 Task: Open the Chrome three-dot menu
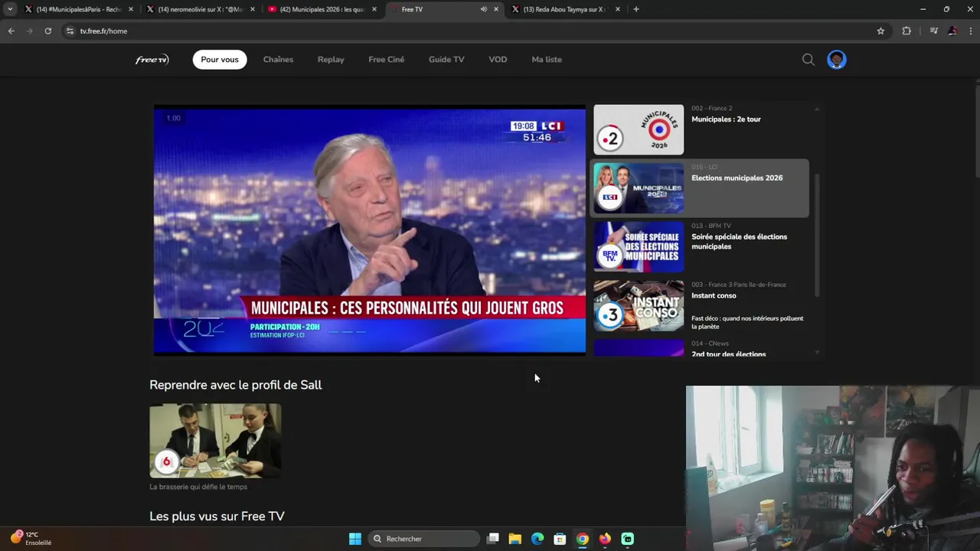point(970,31)
